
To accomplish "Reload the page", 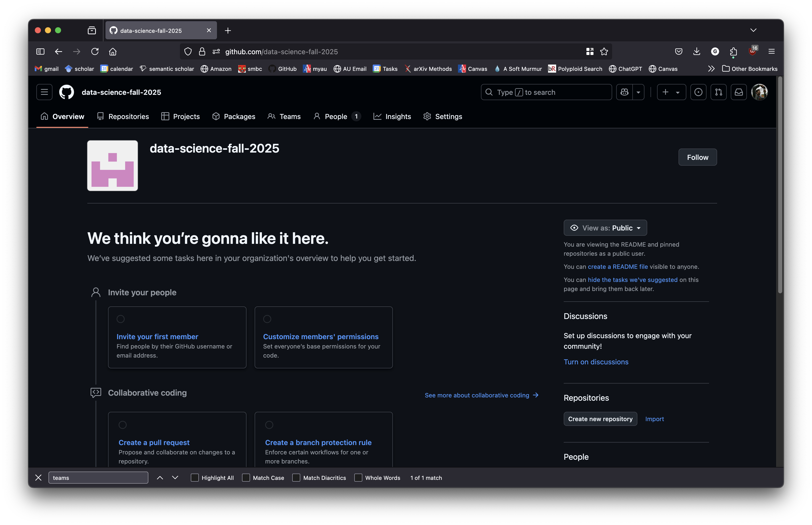I will coord(95,51).
